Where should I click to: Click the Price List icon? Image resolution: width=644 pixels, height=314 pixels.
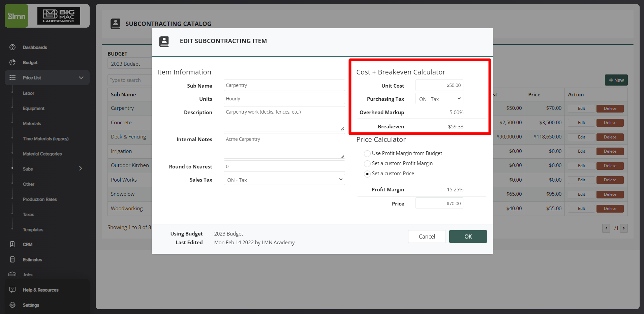click(12, 77)
